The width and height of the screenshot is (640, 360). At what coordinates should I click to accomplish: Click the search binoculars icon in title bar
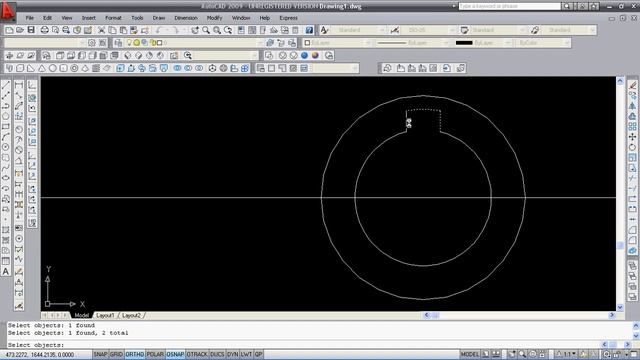pos(567,6)
